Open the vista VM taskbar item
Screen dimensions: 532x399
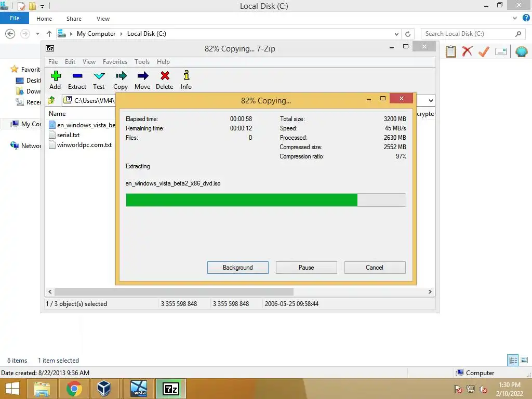139,389
